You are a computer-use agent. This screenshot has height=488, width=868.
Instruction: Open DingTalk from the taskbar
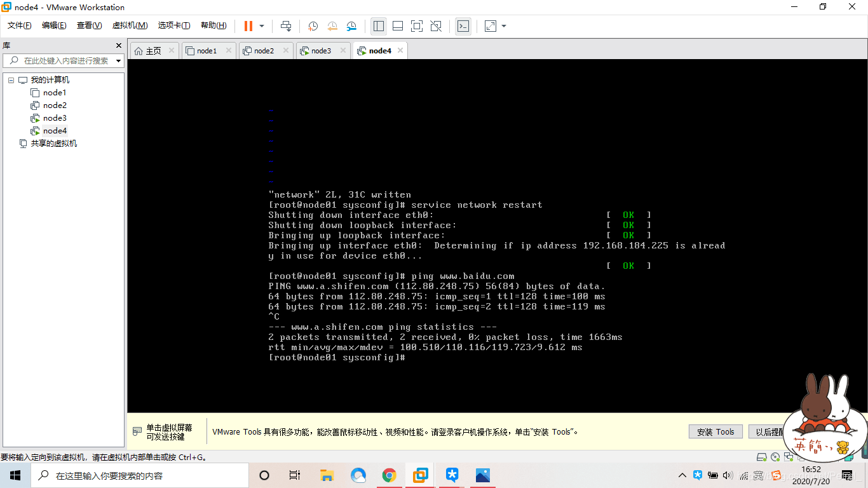tap(452, 475)
